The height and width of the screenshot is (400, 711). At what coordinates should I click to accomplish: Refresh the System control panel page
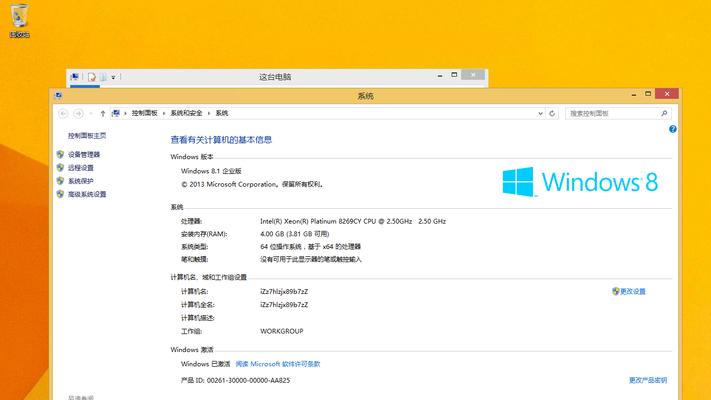coord(552,113)
